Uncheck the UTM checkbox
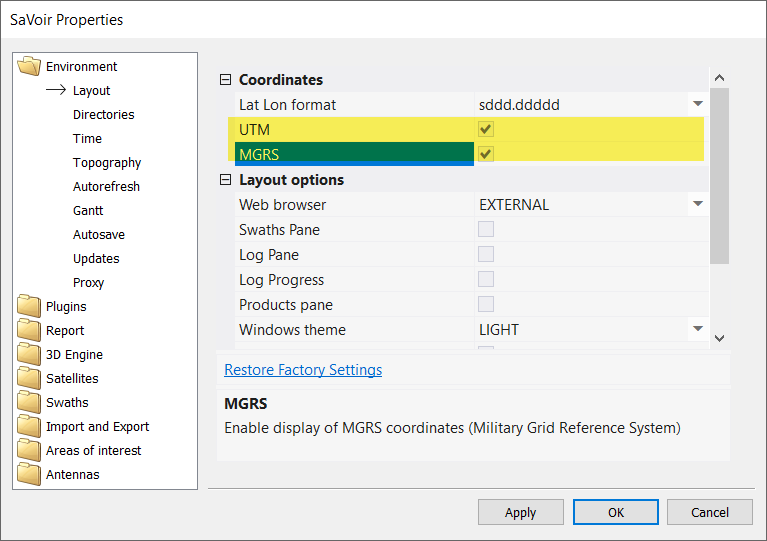 click(x=486, y=129)
